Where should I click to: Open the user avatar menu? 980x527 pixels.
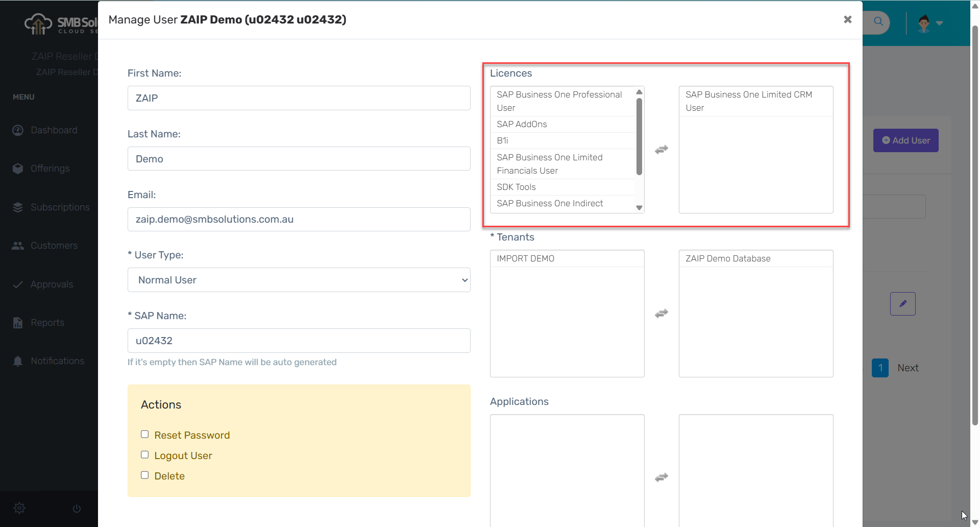point(930,23)
